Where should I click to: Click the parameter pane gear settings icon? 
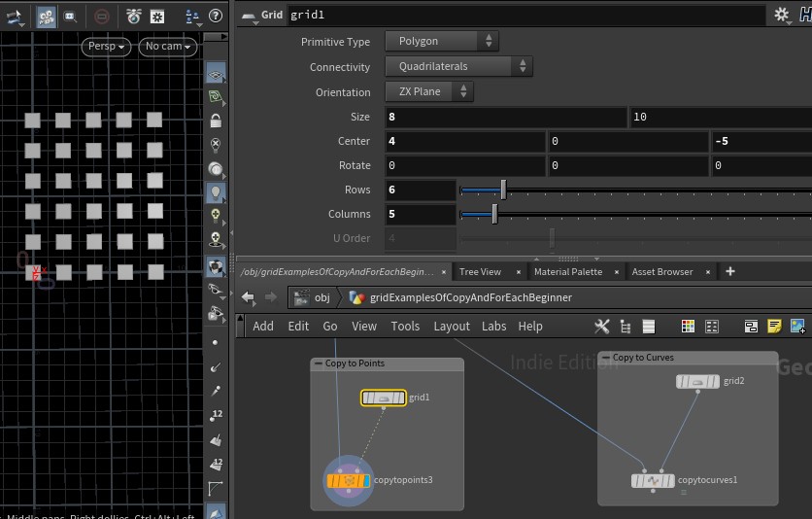tap(782, 16)
